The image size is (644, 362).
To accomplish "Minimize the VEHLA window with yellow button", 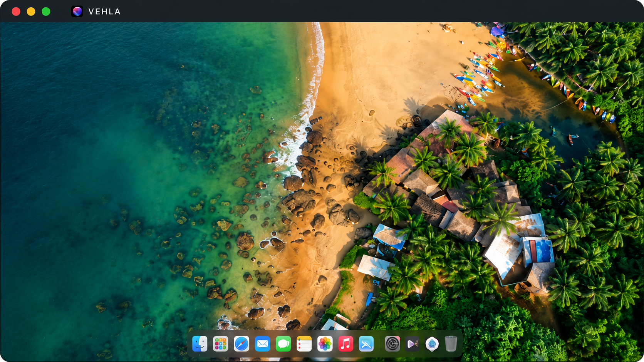I will (x=31, y=12).
